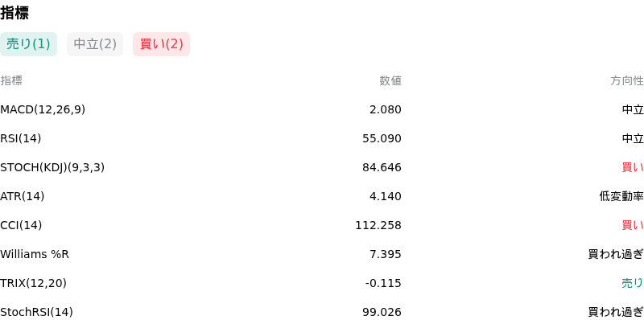Click the 方向性 column header

(627, 81)
